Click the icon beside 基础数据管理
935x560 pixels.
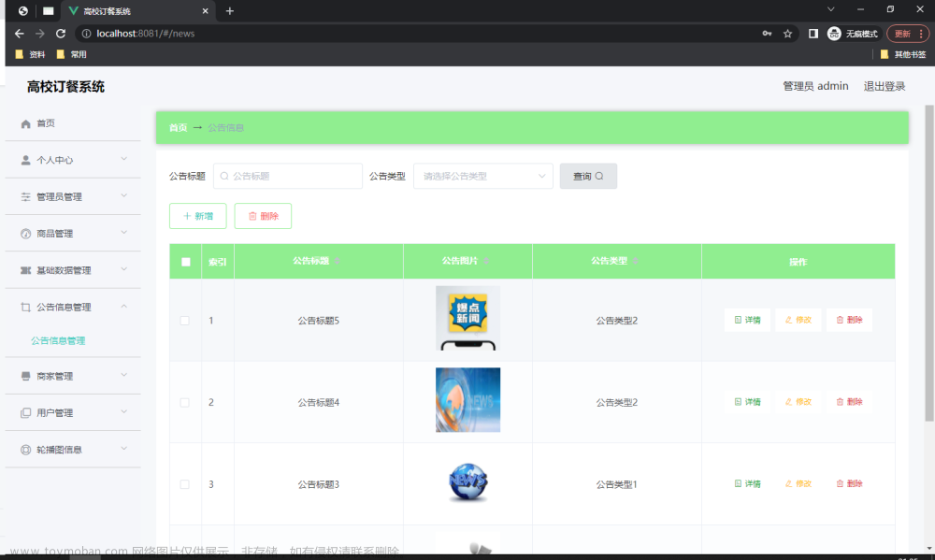coord(25,271)
